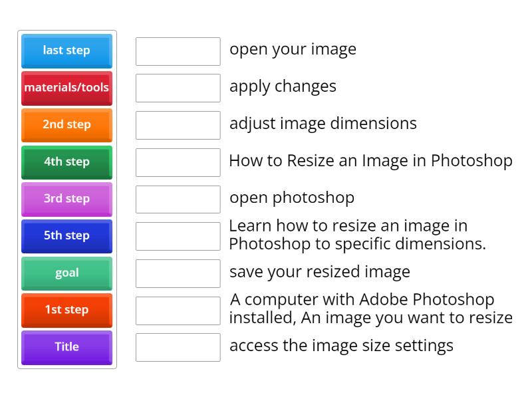Image resolution: width=532 pixels, height=399 pixels.
Task: Pick the violet 'Title' tile
Action: pyautogui.click(x=66, y=346)
